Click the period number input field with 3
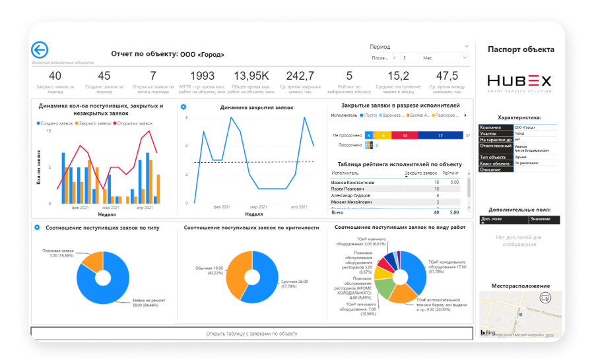 (409, 58)
